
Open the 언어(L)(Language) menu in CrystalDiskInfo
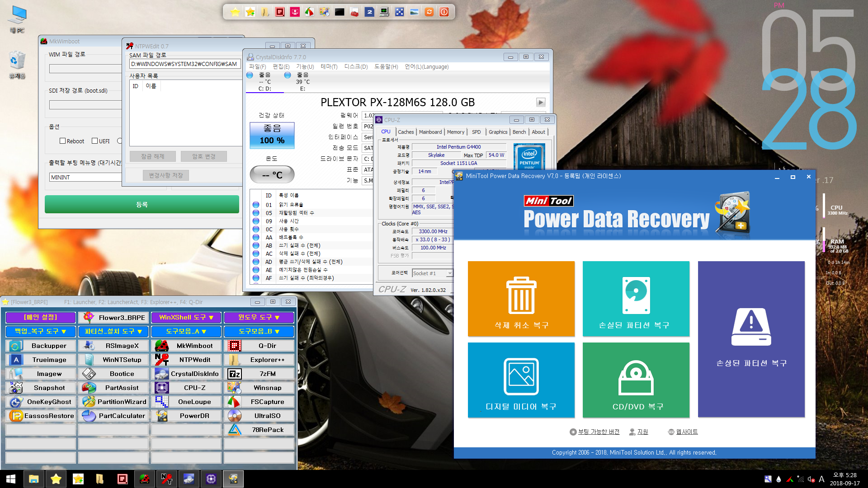point(427,66)
